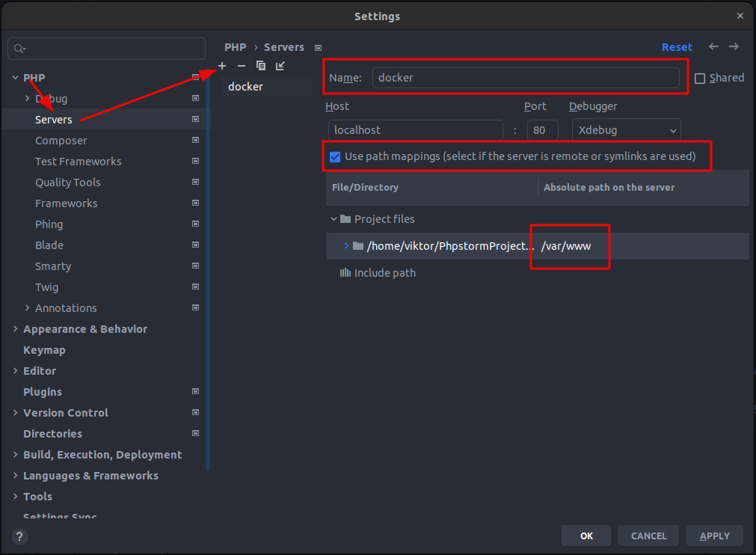Expand the Editor section
This screenshot has height=555, width=756.
[16, 371]
